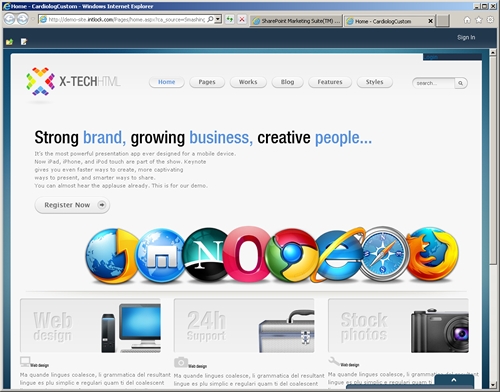Click the Register Now button
The image size is (500, 392).
[x=72, y=205]
